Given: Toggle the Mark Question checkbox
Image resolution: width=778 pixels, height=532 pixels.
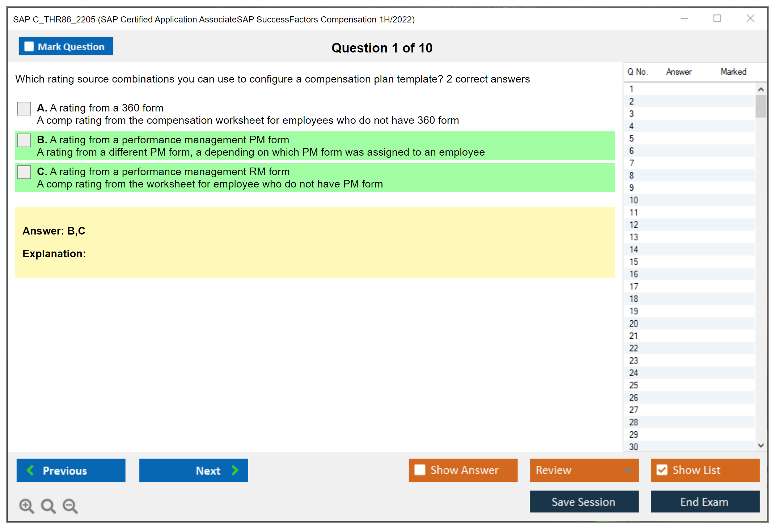Looking at the screenshot, I should [x=29, y=46].
